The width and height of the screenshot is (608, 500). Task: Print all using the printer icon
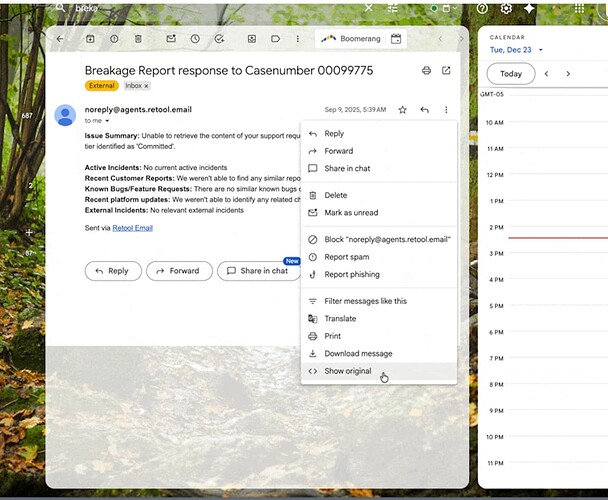[x=426, y=71]
